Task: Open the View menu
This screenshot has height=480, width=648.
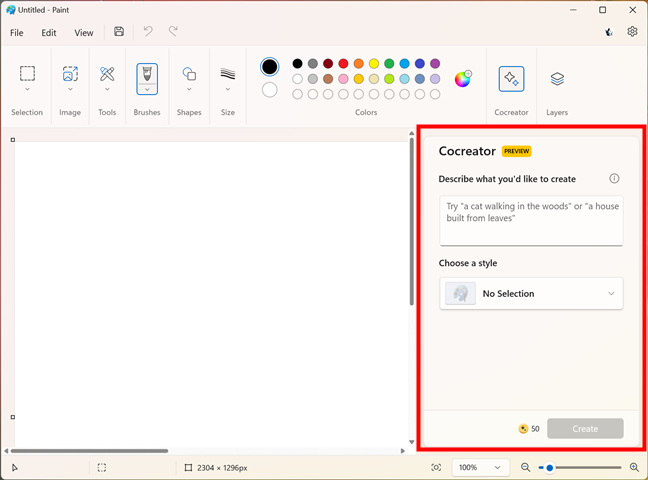Action: point(84,33)
